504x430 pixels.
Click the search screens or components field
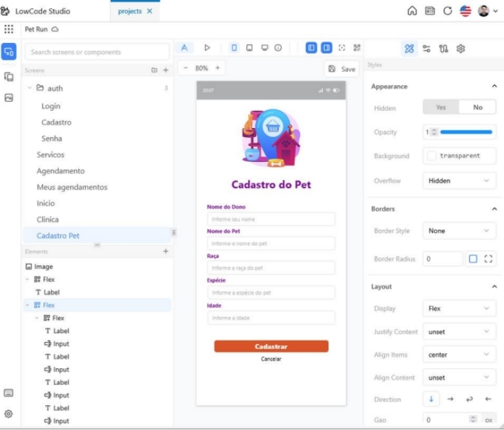click(x=97, y=52)
